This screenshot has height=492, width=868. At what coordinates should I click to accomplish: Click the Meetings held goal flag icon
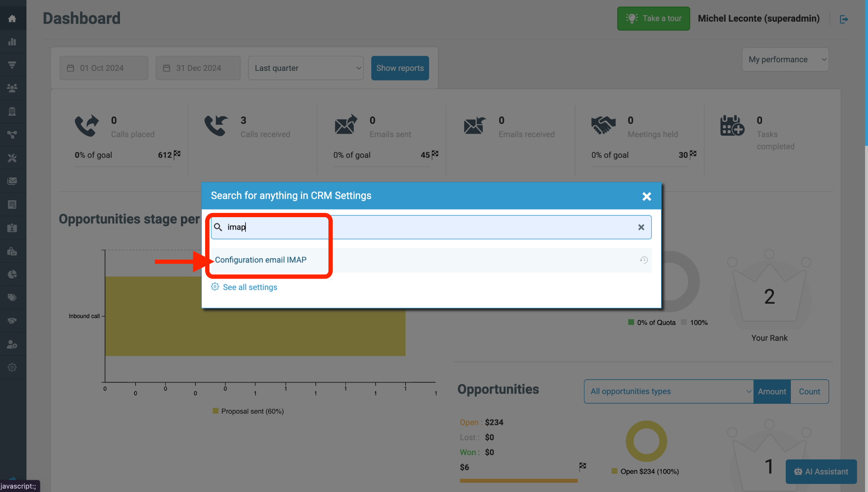click(693, 154)
